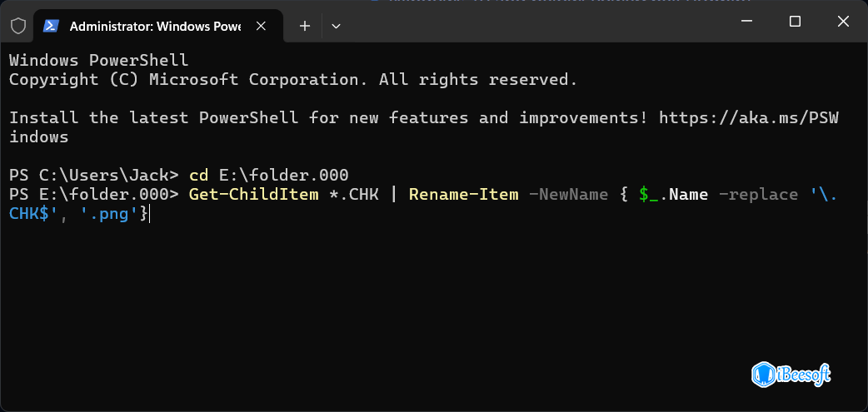The width and height of the screenshot is (868, 412).
Task: Click the cd E:\folder.000 command
Action: [x=268, y=176]
